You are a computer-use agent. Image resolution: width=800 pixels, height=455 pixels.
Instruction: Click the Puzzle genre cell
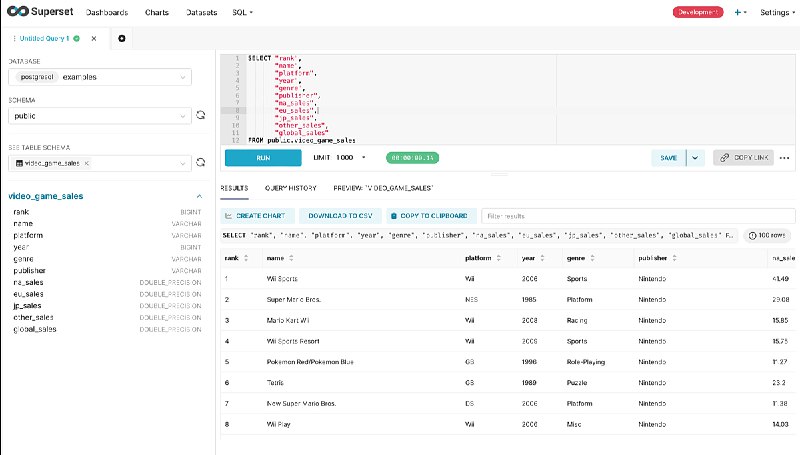pos(577,383)
